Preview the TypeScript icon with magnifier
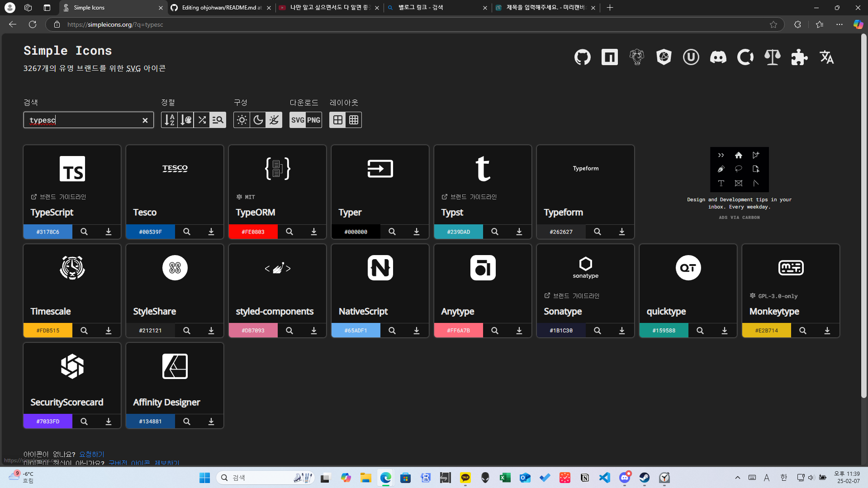This screenshot has height=488, width=868. pyautogui.click(x=84, y=232)
